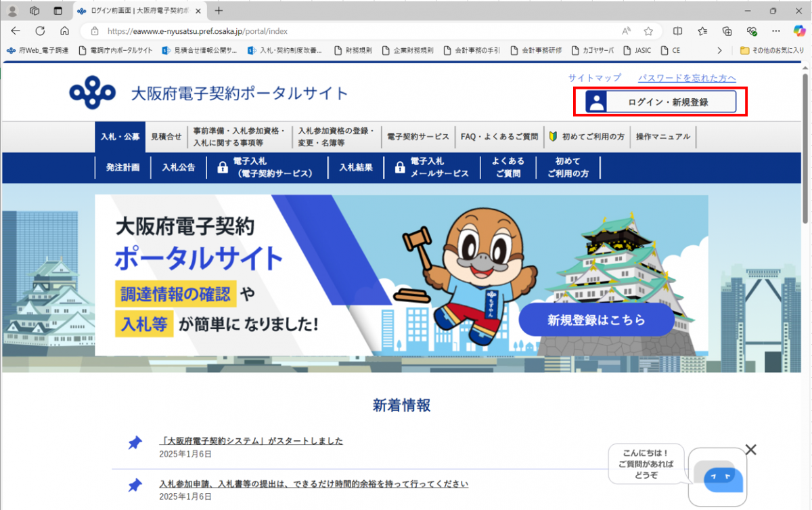Click the Osaka Prefecture logo icon

93,93
